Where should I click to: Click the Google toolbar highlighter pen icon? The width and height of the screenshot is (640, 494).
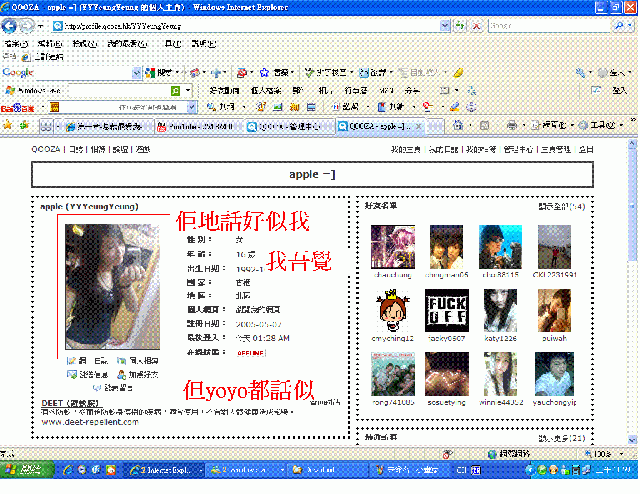[458, 73]
